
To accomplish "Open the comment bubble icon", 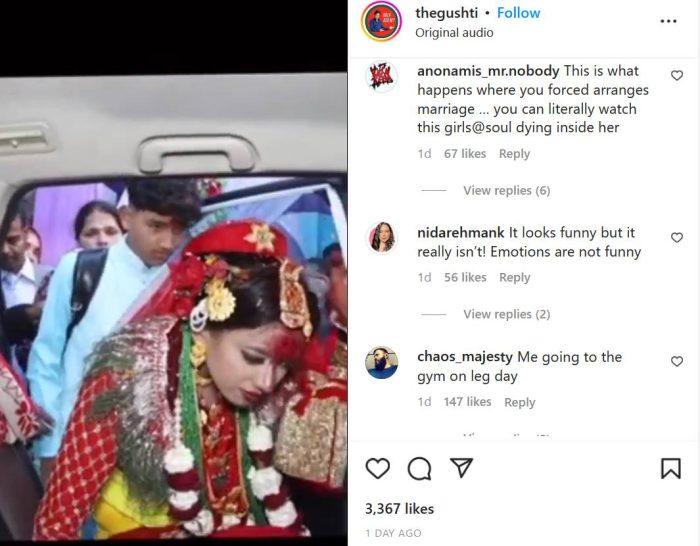I will [420, 468].
